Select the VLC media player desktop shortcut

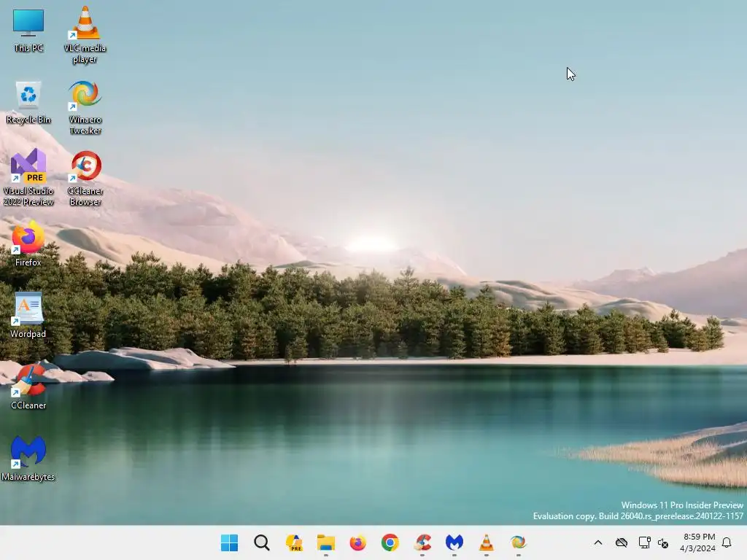coord(85,35)
